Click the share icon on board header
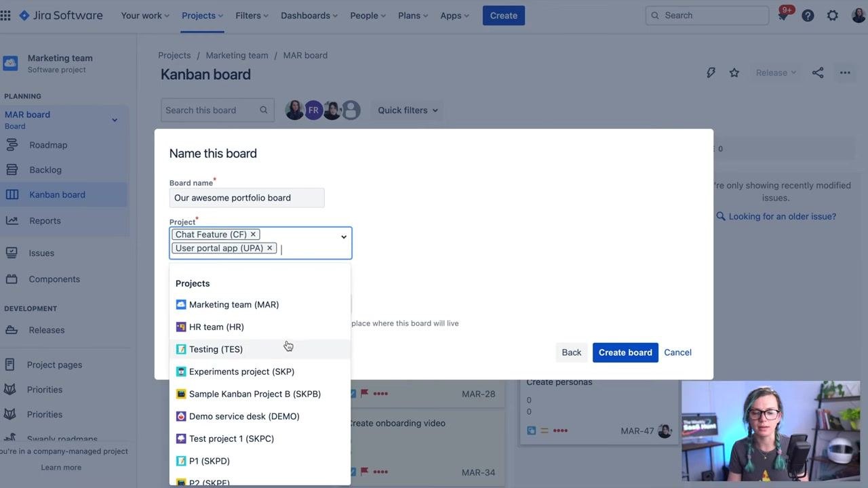Image resolution: width=868 pixels, height=488 pixels. [818, 73]
